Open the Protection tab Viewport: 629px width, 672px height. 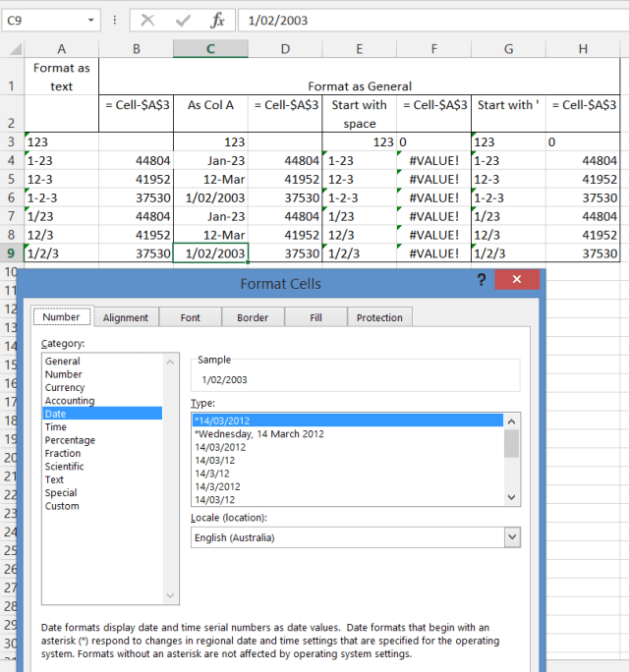(379, 317)
